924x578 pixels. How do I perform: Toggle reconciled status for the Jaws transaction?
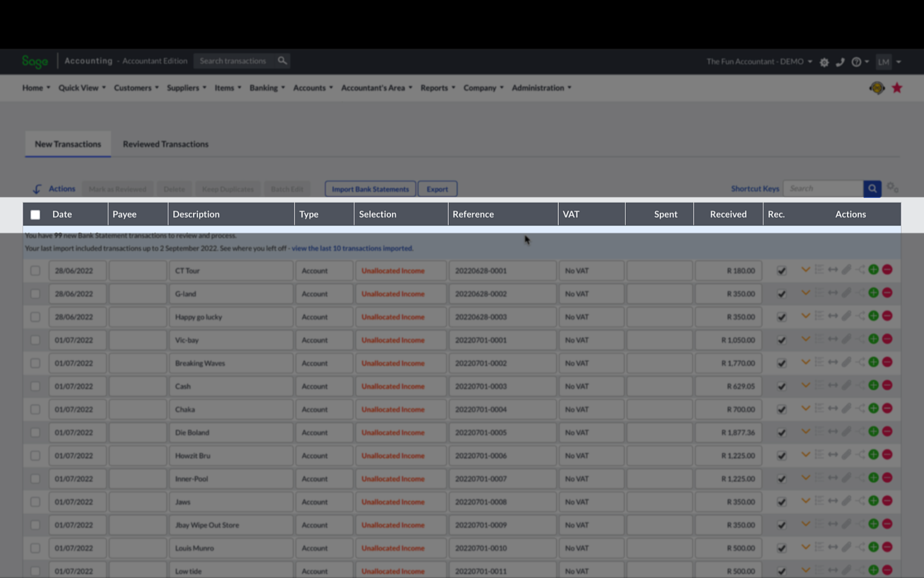click(x=781, y=500)
